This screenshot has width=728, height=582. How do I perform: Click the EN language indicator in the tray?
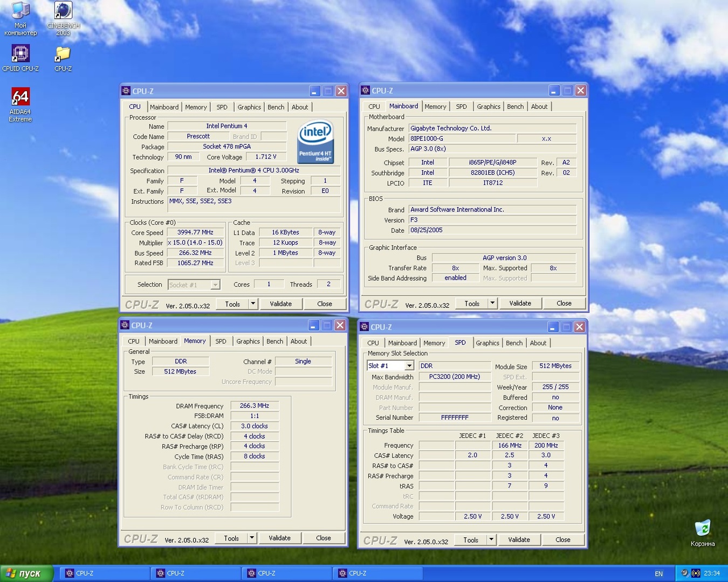pos(658,574)
